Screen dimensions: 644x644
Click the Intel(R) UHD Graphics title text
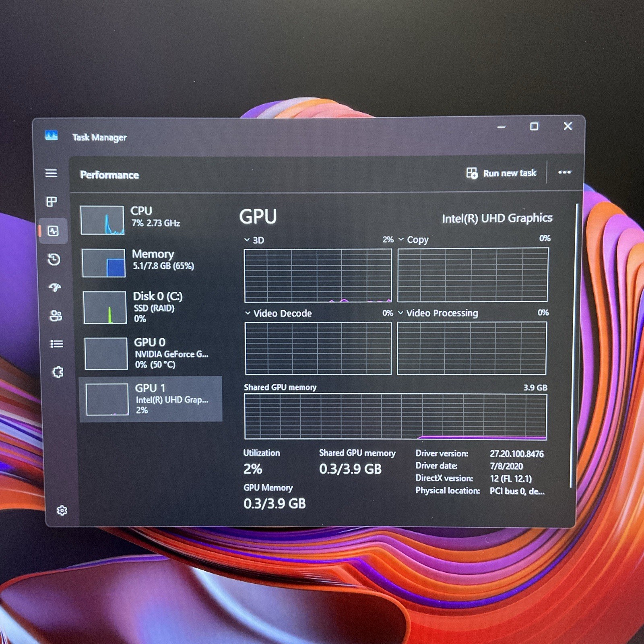pos(497,218)
